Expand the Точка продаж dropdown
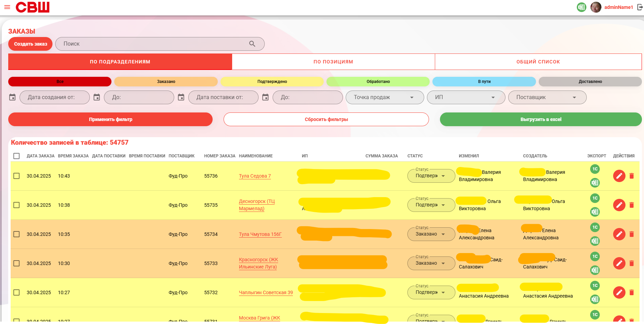This screenshot has height=324, width=644. [x=385, y=97]
